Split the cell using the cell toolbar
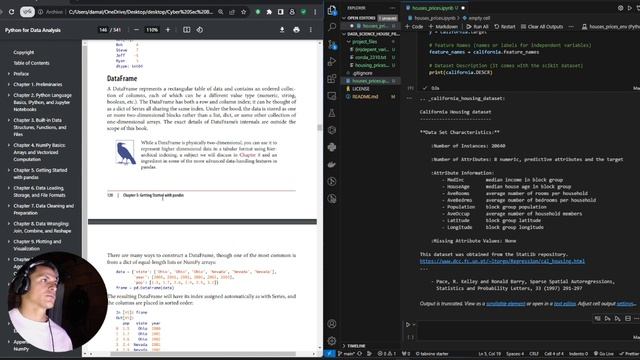The width and height of the screenshot is (640, 360). coord(628,318)
